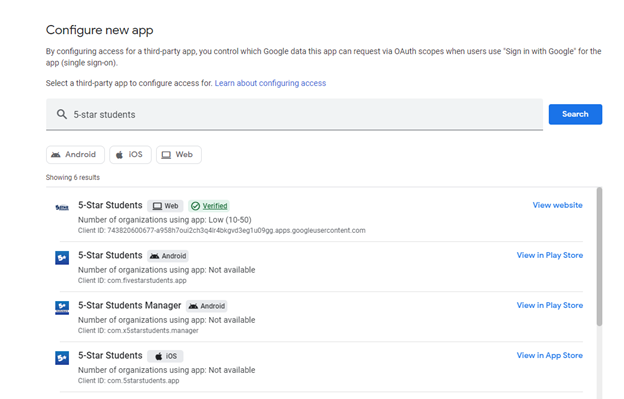Viewport: 624px width, 399px height.
Task: Click the iOS tag on last result
Action: tap(165, 356)
